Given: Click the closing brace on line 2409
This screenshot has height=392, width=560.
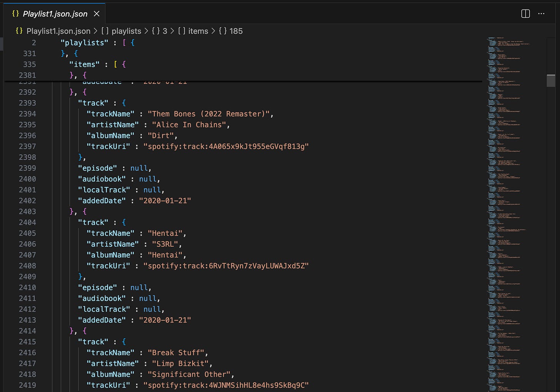Looking at the screenshot, I should [x=80, y=277].
